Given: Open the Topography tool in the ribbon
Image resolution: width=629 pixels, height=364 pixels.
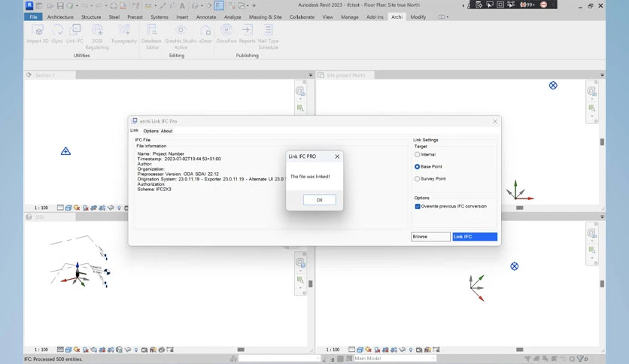Looking at the screenshot, I should 124,34.
